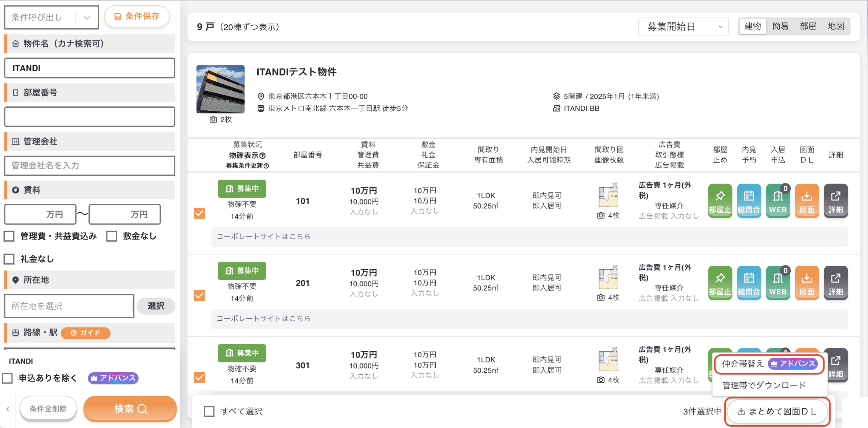The width and height of the screenshot is (868, 428).
Task: Open the 条件呼び出し dropdown
Action: tap(51, 17)
